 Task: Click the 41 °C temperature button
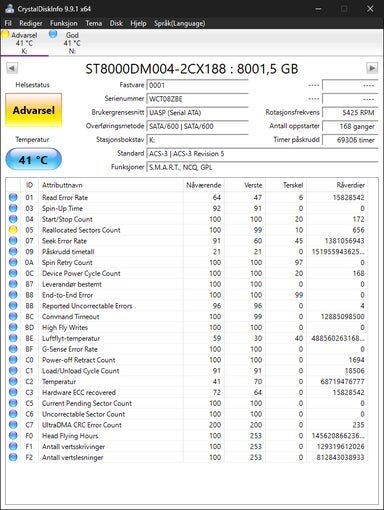[x=34, y=160]
